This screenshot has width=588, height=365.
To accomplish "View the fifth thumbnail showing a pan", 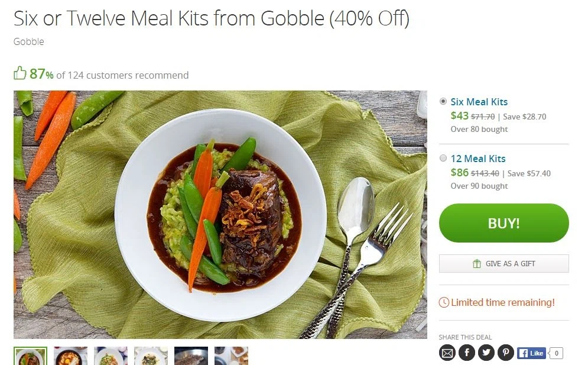I will (x=191, y=356).
